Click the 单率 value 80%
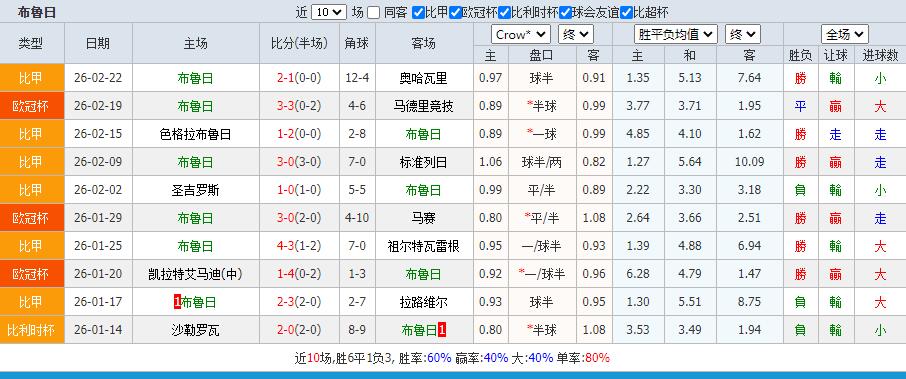 coord(597,358)
